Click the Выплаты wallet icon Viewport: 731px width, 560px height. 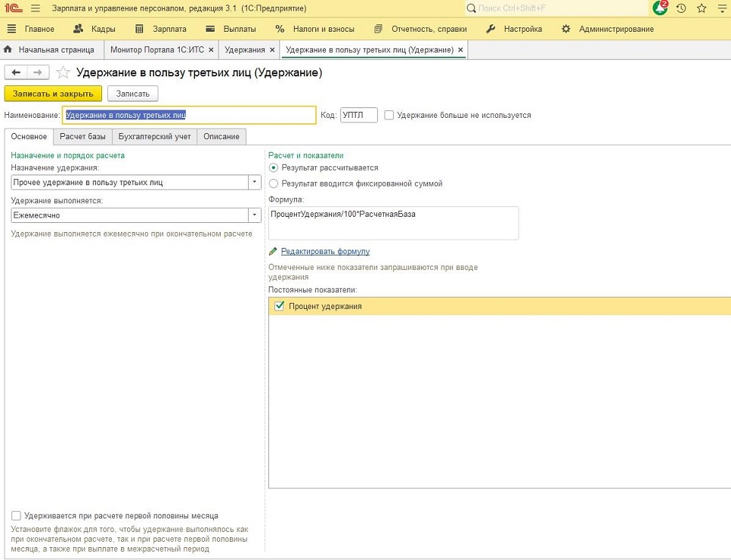210,29
